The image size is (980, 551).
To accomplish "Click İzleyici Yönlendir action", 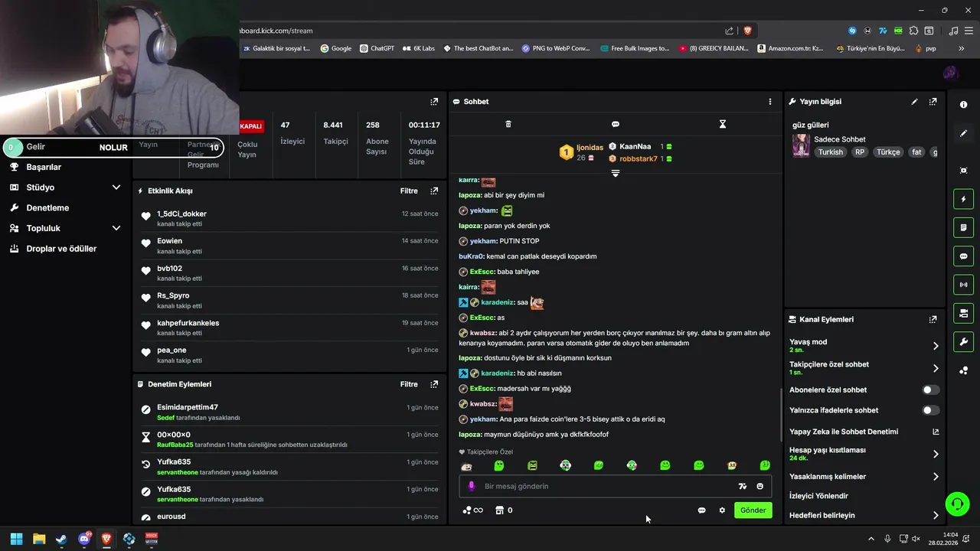I will 818,496.
